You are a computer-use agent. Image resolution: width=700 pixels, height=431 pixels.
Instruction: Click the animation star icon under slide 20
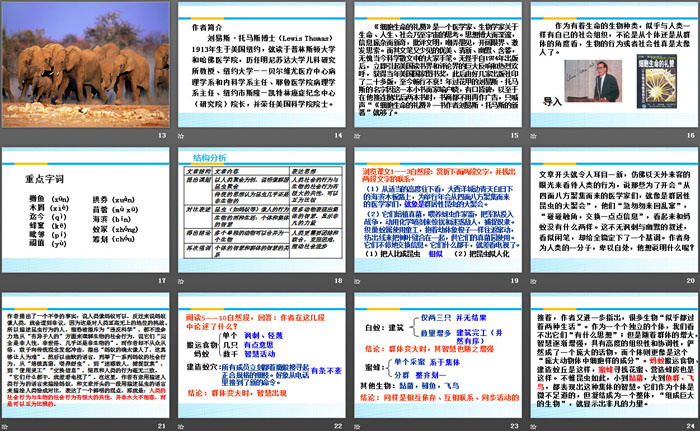(x=533, y=281)
